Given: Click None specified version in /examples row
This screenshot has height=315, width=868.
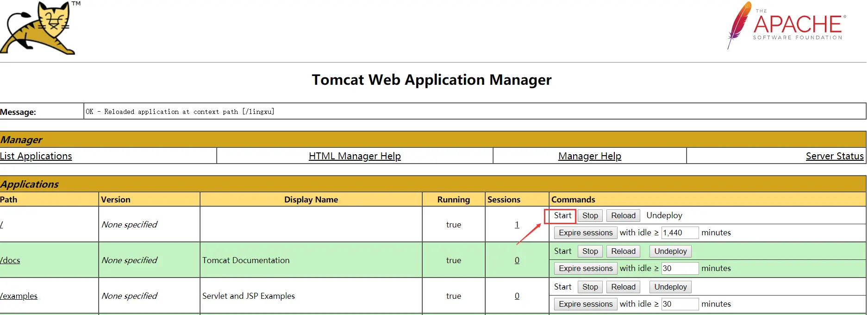Looking at the screenshot, I should [x=130, y=296].
